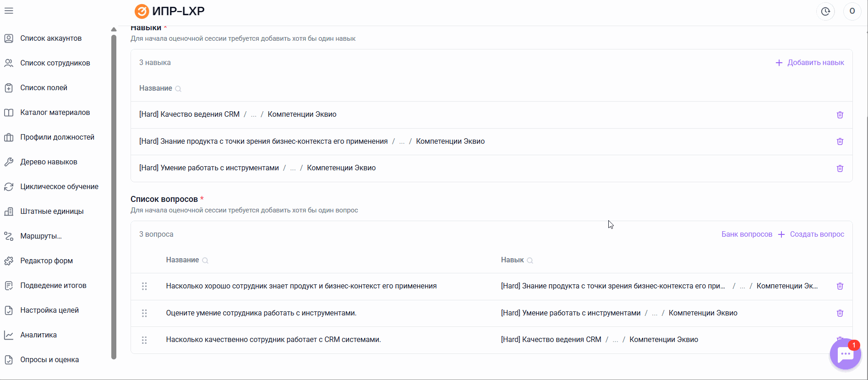
Task: Open the 'Банк вопросов' link
Action: click(x=747, y=234)
